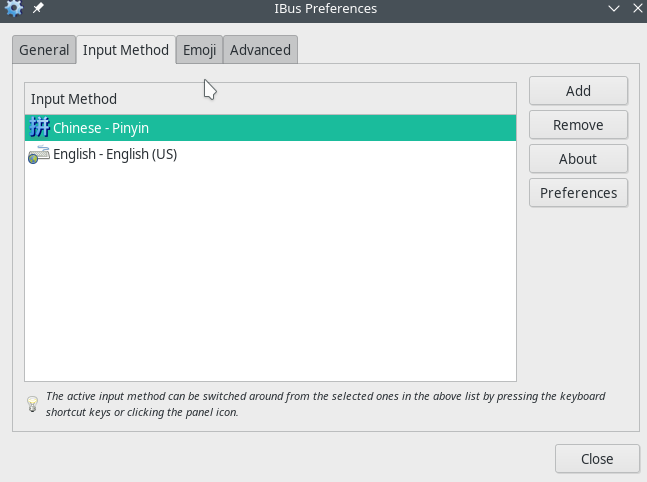Click the Add button
Image resolution: width=647 pixels, height=482 pixels.
click(x=578, y=91)
